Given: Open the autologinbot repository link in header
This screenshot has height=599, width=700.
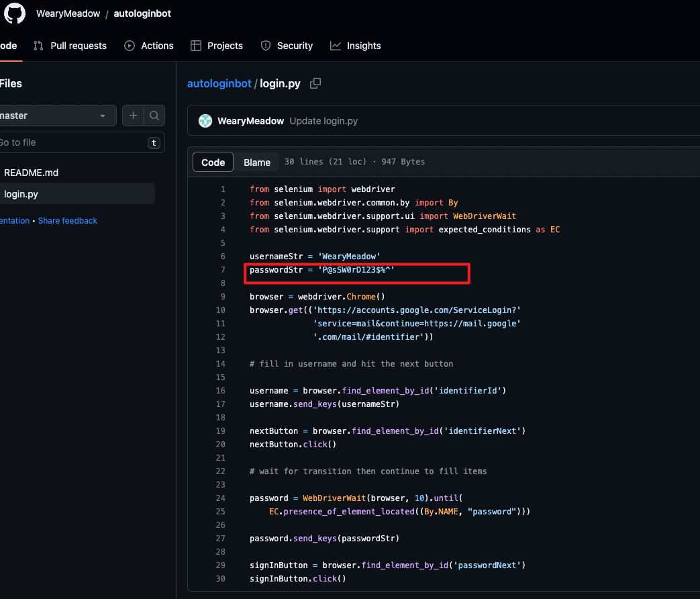Looking at the screenshot, I should (x=142, y=13).
